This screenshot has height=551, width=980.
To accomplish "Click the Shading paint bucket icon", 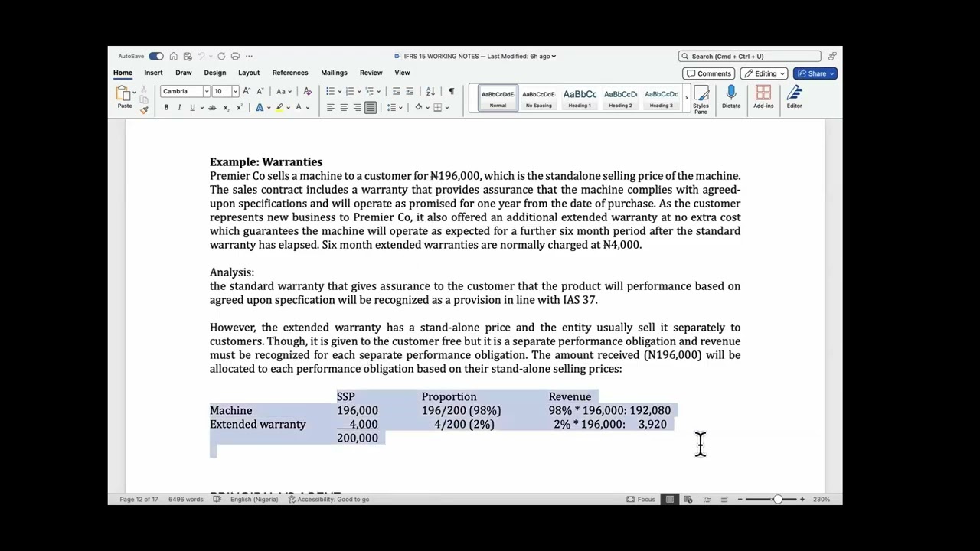I will [418, 108].
